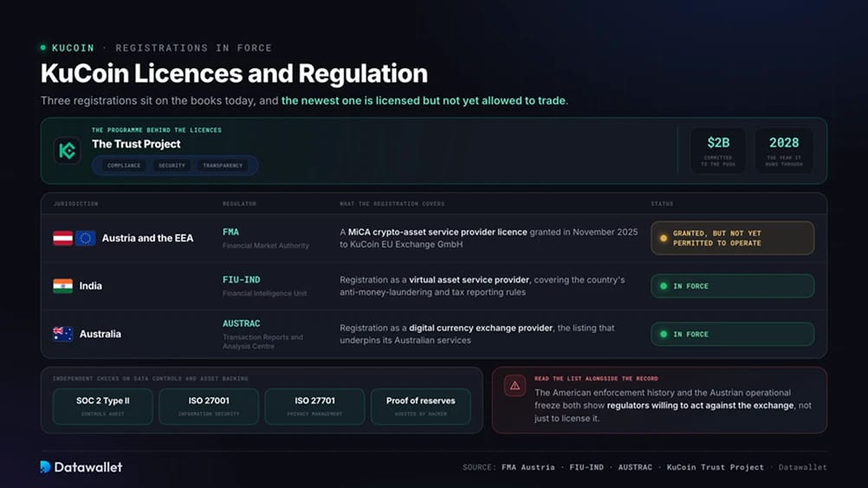Select the TRANSPARENCY tag

[x=223, y=166]
